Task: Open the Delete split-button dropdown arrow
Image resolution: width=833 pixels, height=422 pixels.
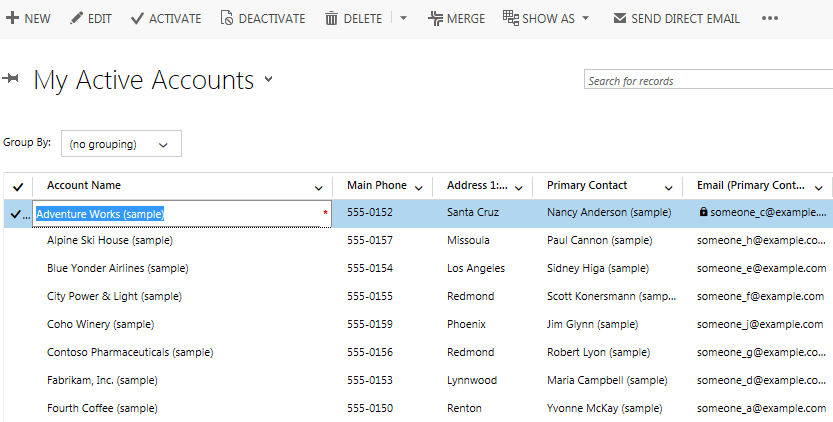Action: (403, 19)
